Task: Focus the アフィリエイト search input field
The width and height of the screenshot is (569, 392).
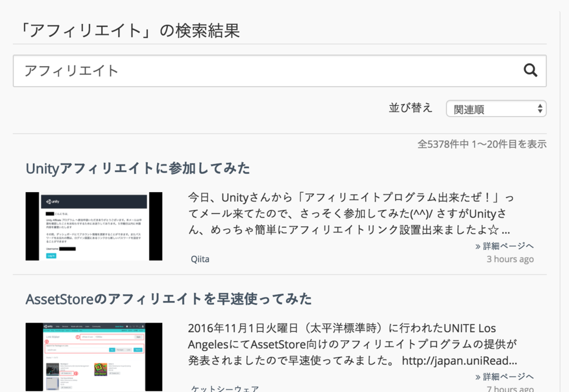Action: click(279, 71)
